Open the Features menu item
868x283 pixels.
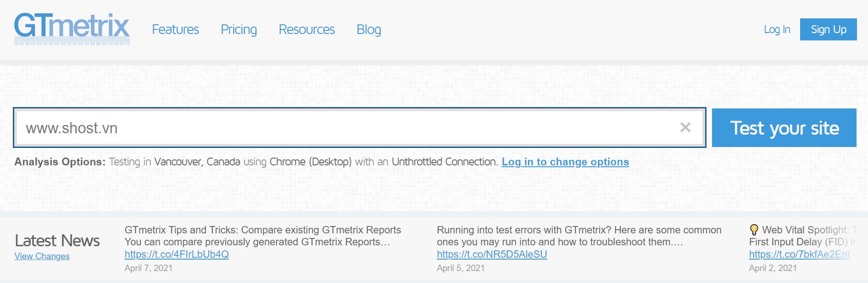pyautogui.click(x=175, y=29)
